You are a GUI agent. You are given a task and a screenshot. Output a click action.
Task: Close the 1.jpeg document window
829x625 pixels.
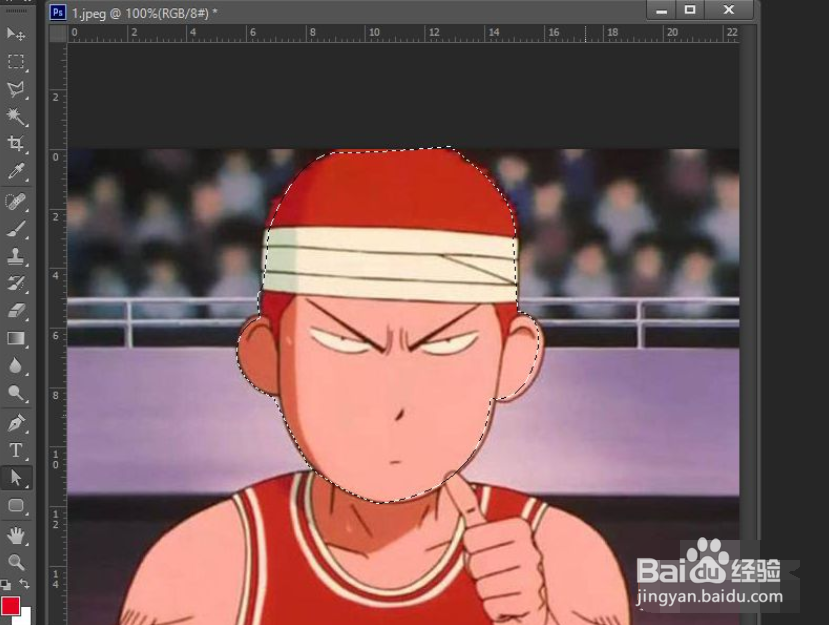point(729,10)
